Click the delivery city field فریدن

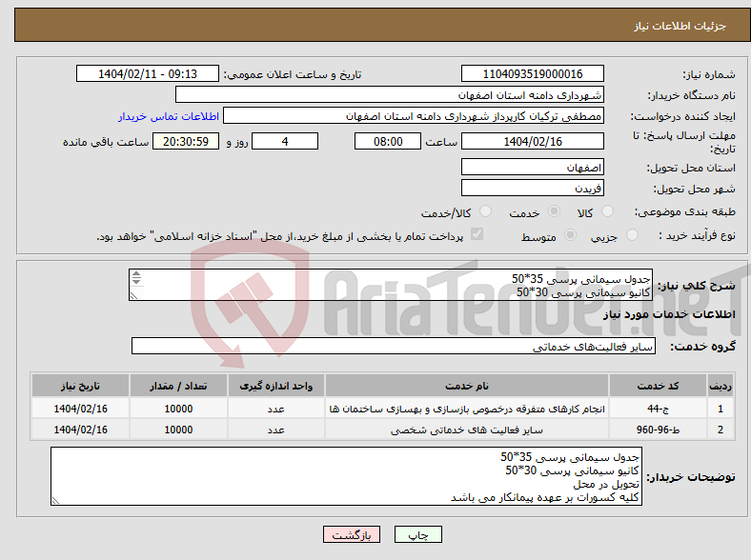point(532,188)
